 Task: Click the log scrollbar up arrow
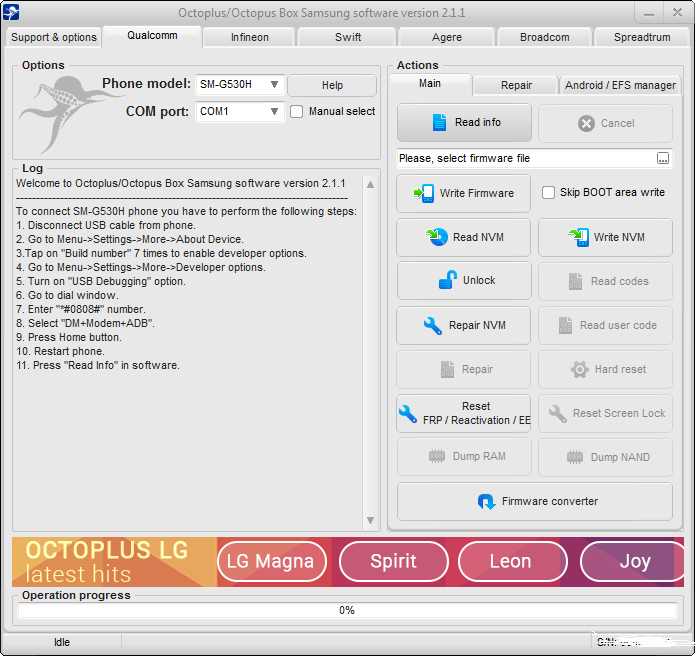(x=371, y=184)
